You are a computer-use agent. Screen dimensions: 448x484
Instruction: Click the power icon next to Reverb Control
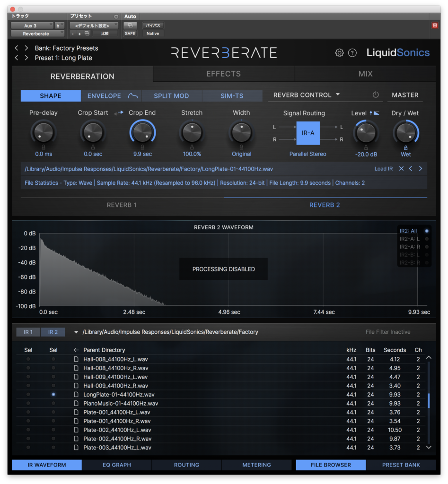point(376,95)
